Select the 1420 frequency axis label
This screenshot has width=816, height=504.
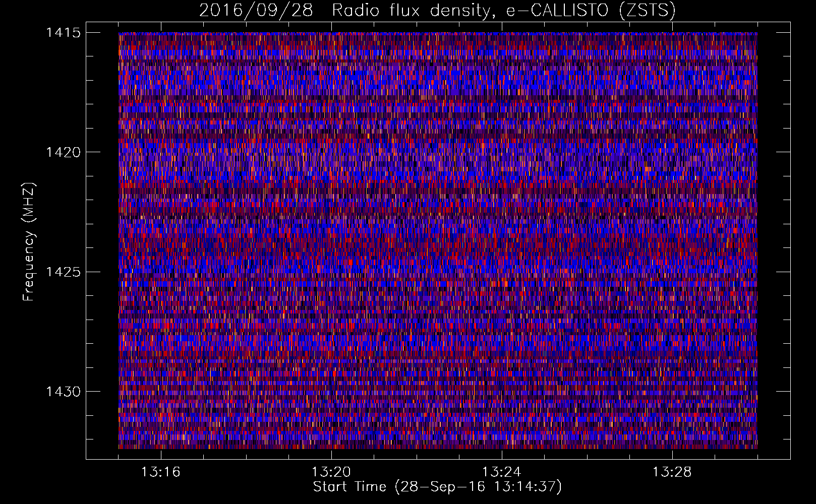pos(63,152)
